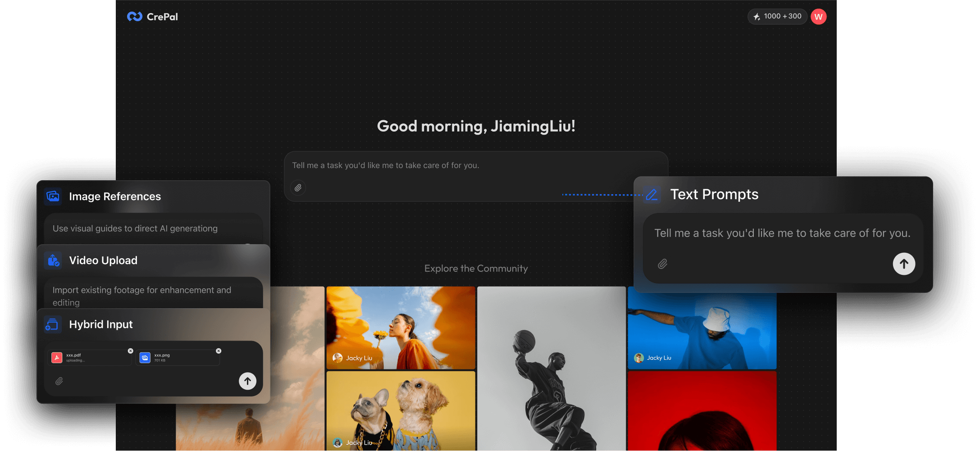
Task: Click the Explore the Community heading
Action: [x=476, y=269]
